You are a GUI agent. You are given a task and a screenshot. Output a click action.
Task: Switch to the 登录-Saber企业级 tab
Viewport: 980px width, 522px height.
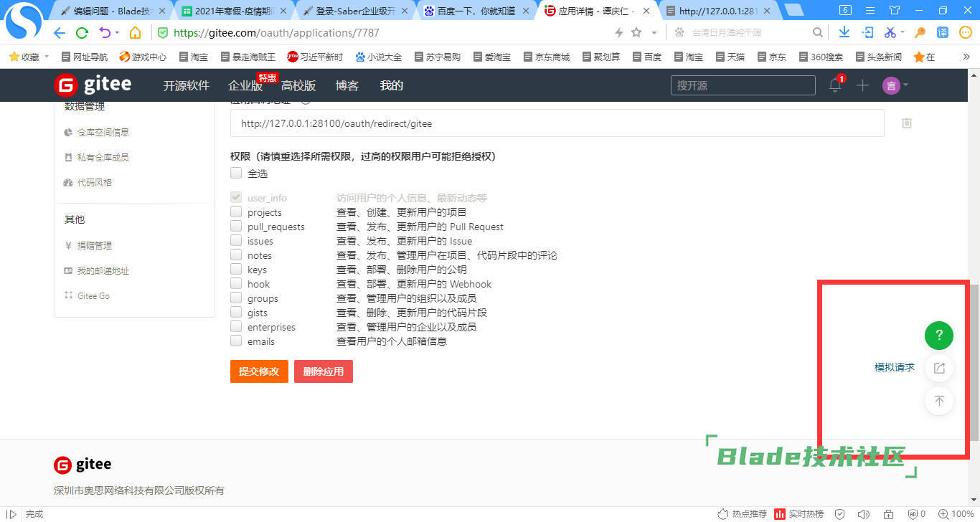[355, 11]
